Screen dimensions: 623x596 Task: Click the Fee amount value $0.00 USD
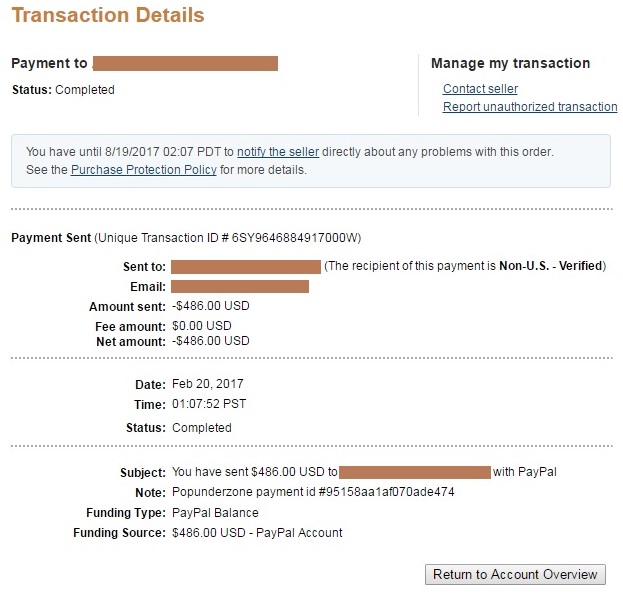201,326
